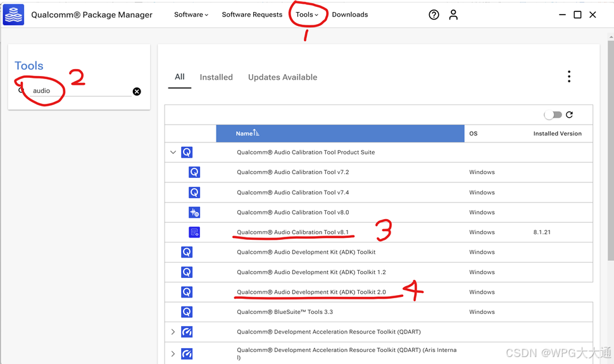Viewport: 614px width, 364px height.
Task: Click icon for Audio Calibration Tool v7.2
Action: point(194,172)
